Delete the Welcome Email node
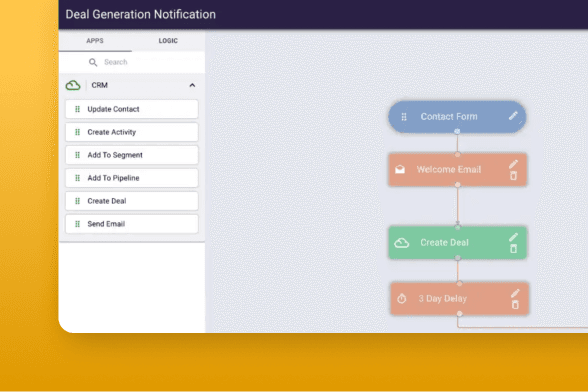Viewport: 588px width, 392px height. (513, 176)
